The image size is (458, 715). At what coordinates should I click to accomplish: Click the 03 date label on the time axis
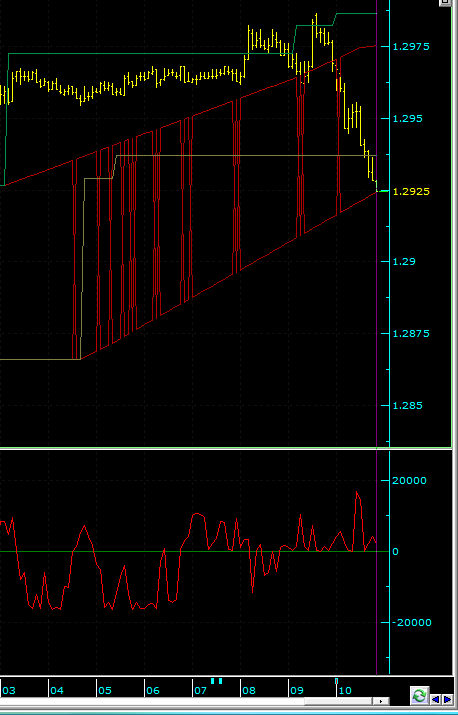[x=9, y=690]
